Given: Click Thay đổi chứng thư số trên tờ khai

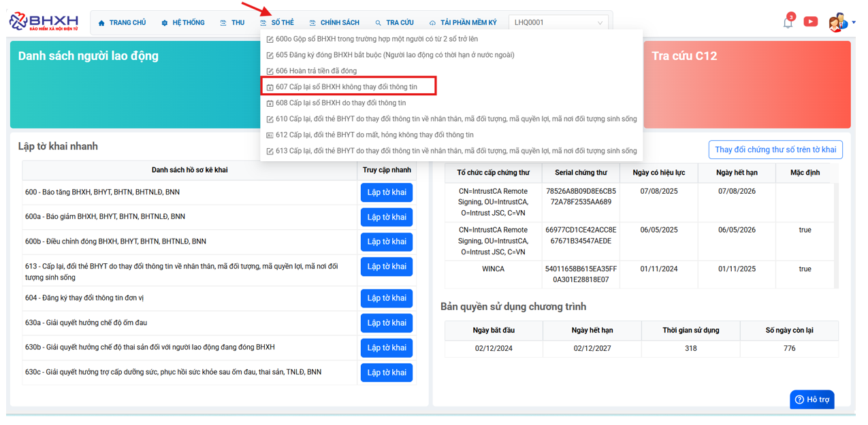Looking at the screenshot, I should coord(775,150).
